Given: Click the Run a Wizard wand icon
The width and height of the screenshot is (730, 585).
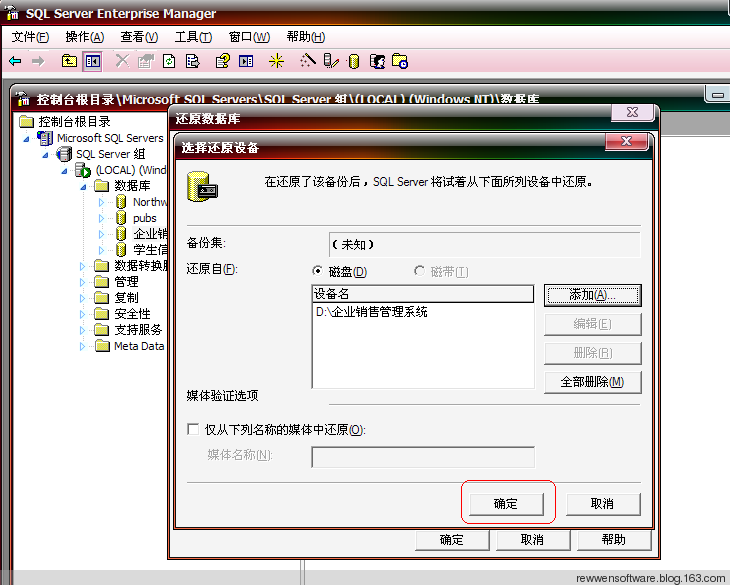Looking at the screenshot, I should [x=308, y=61].
